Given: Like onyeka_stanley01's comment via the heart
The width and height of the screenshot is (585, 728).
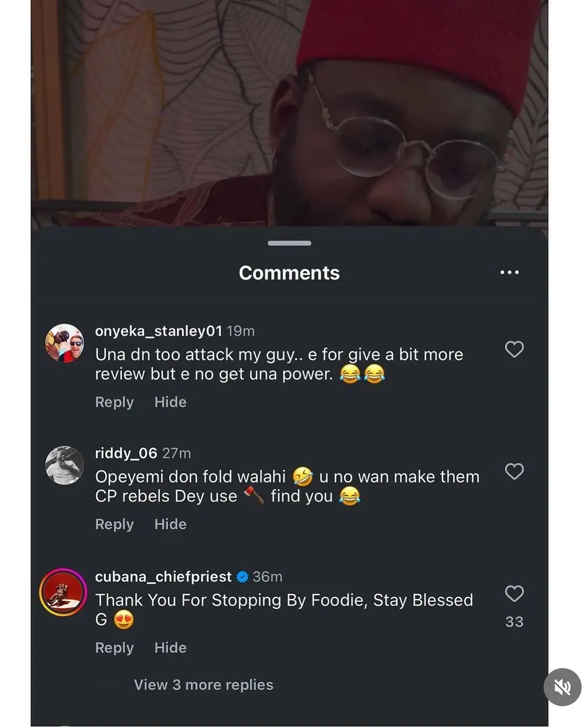Looking at the screenshot, I should (514, 350).
